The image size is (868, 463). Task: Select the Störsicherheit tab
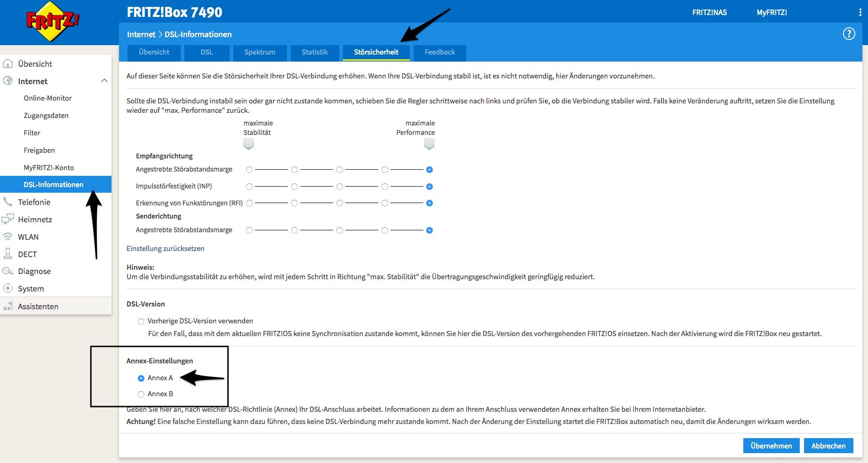pos(376,52)
